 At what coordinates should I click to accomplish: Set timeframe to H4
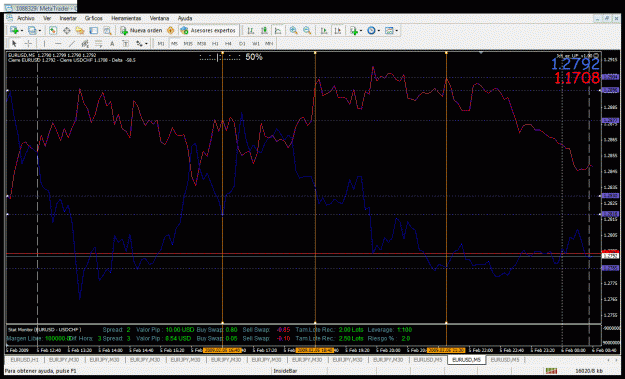click(x=228, y=43)
